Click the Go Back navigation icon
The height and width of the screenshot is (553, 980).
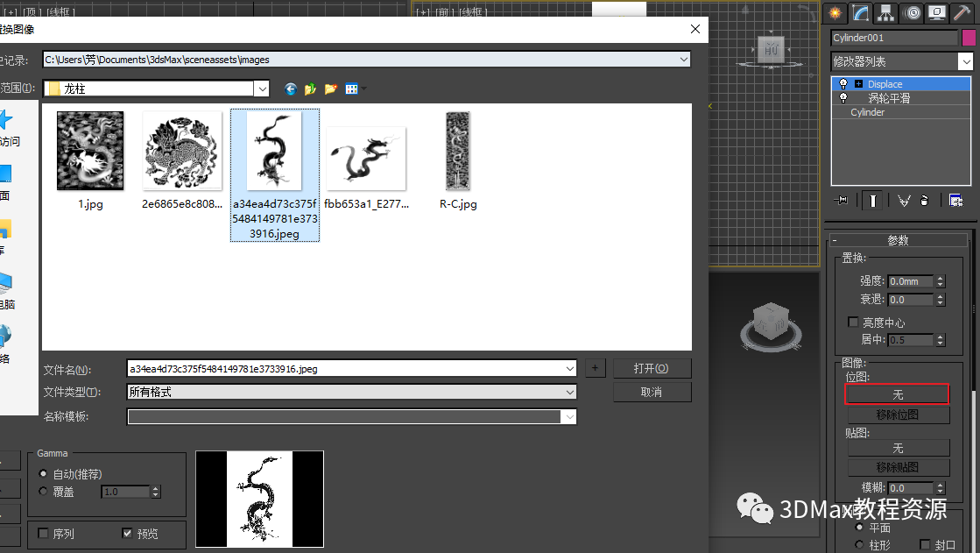click(x=290, y=89)
